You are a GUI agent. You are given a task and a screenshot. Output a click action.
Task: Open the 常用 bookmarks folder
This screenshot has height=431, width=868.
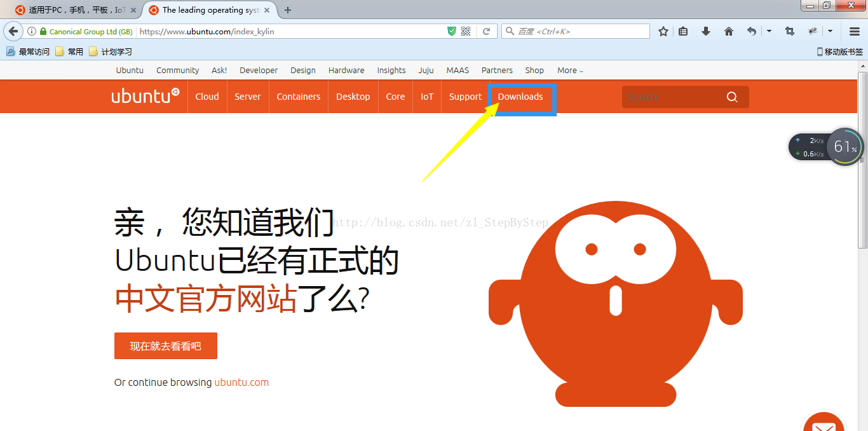pyautogui.click(x=69, y=51)
